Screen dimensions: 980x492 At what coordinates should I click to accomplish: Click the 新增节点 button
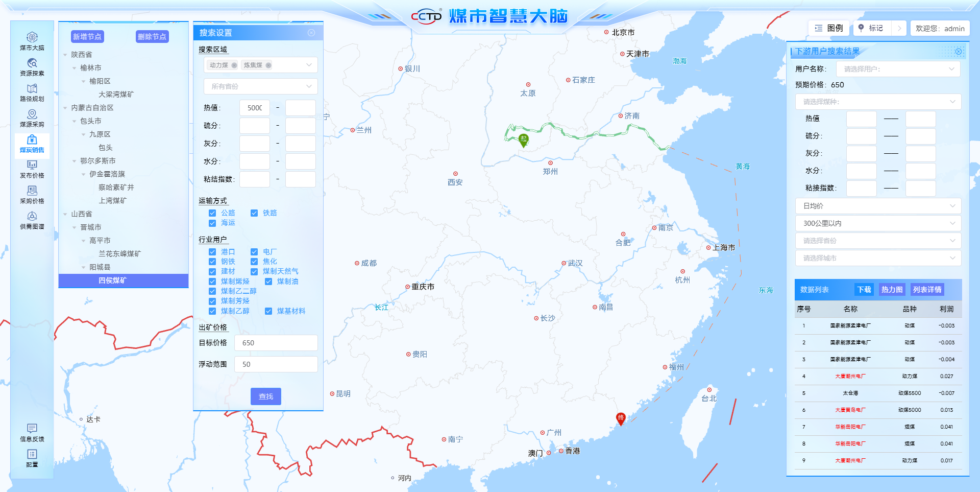tap(87, 37)
